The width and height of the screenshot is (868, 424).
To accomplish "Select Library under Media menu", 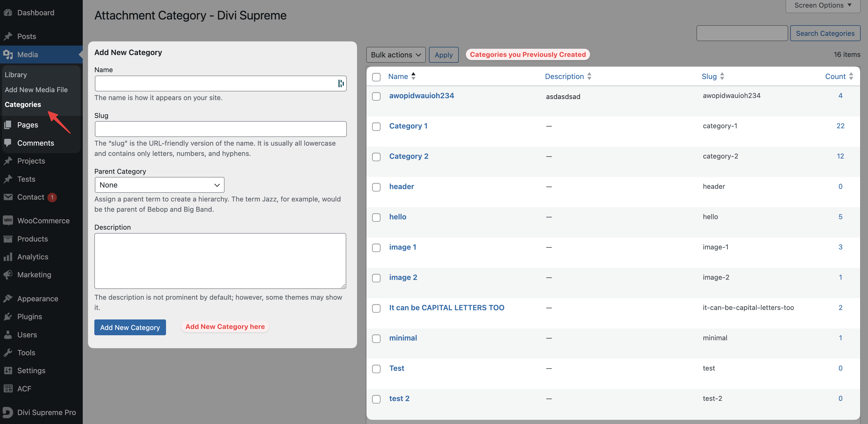I will coord(16,74).
